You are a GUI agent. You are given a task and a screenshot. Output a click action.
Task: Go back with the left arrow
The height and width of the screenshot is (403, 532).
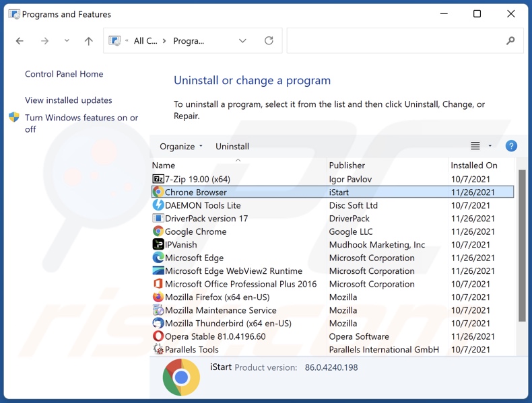pos(20,41)
